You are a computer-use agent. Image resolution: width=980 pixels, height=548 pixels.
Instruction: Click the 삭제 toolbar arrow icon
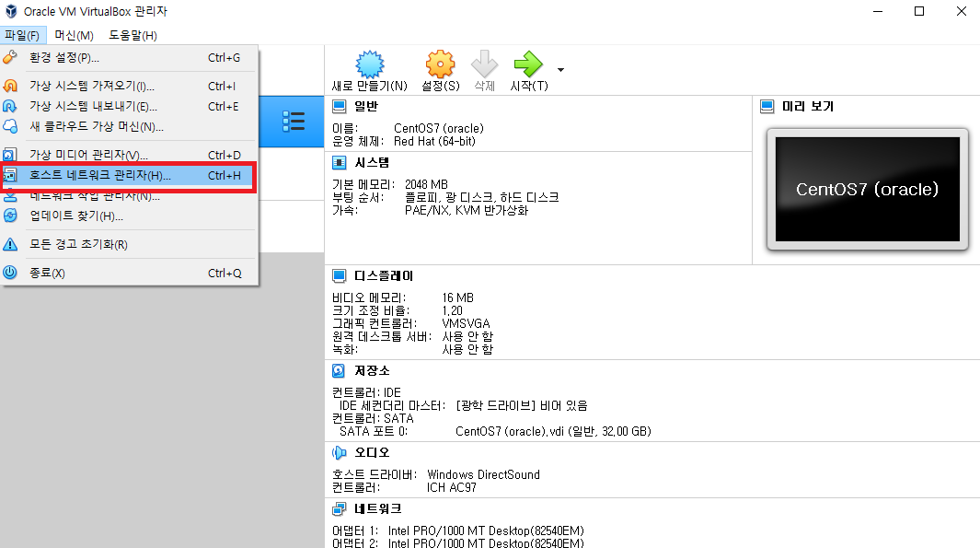484,64
